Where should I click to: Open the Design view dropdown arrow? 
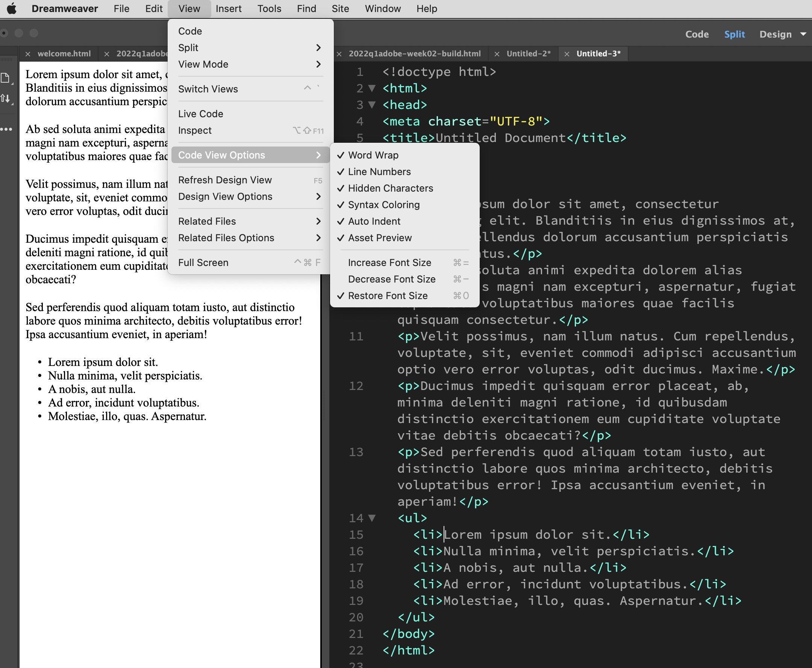point(803,34)
